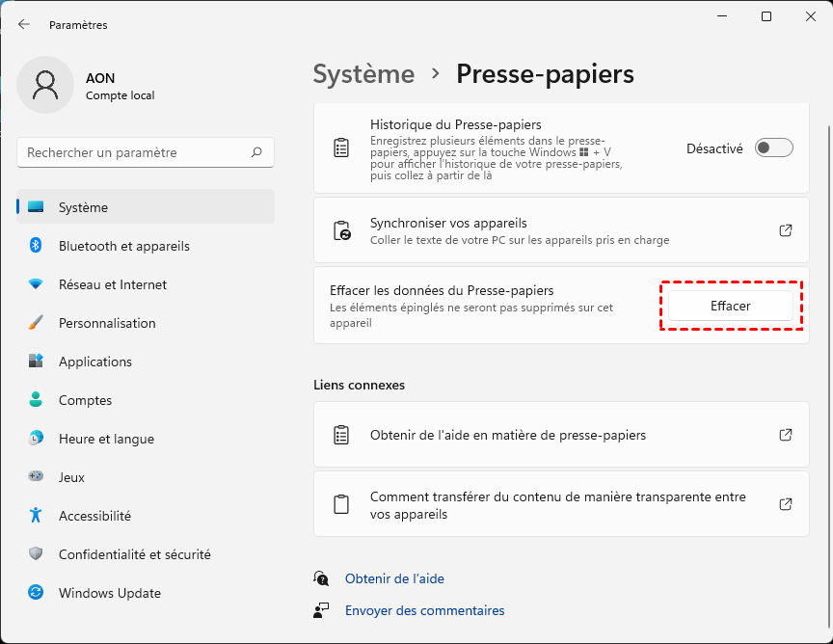Open the Synchroniser vos appareils external link
The width and height of the screenshot is (833, 644).
pos(786,230)
